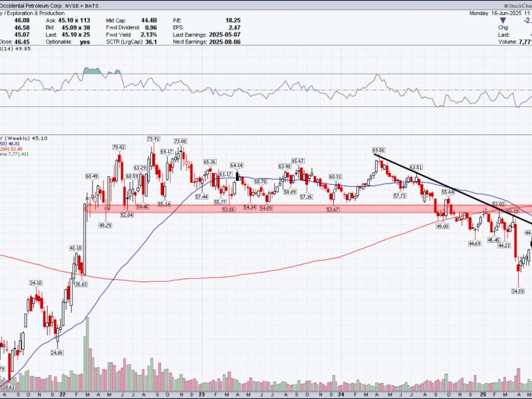The height and width of the screenshot is (399, 532).
Task: Click the Last Earnings date 2025-05-07
Action: tap(225, 35)
